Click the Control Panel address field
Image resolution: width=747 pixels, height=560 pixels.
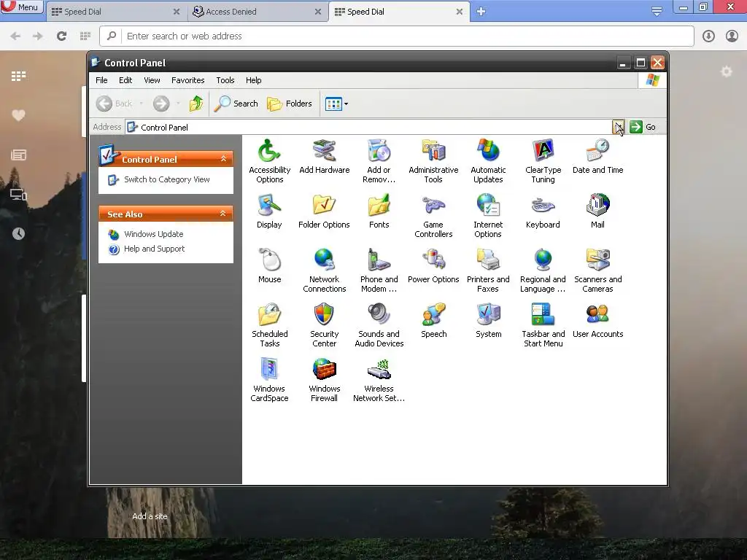tap(368, 127)
